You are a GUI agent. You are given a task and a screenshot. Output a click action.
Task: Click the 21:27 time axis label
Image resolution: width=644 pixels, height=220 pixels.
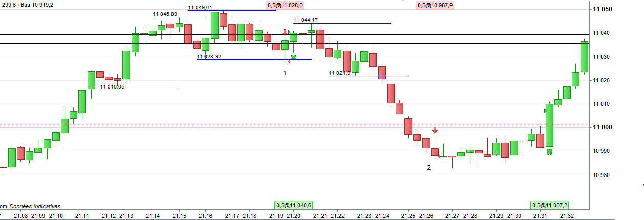pos(453,216)
